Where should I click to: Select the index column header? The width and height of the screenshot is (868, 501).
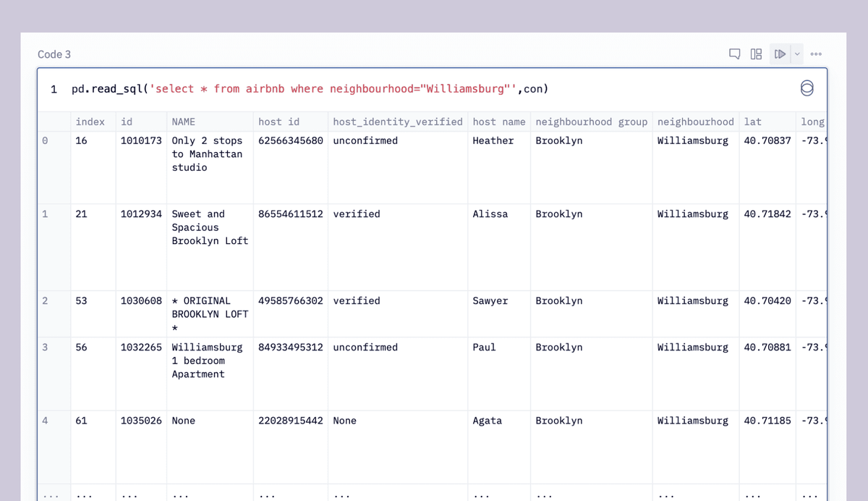point(90,122)
